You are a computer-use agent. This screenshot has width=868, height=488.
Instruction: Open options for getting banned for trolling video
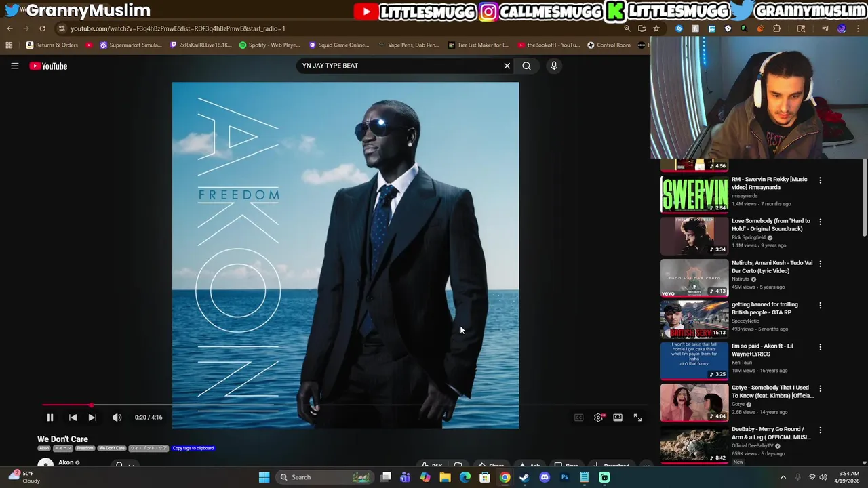(820, 305)
